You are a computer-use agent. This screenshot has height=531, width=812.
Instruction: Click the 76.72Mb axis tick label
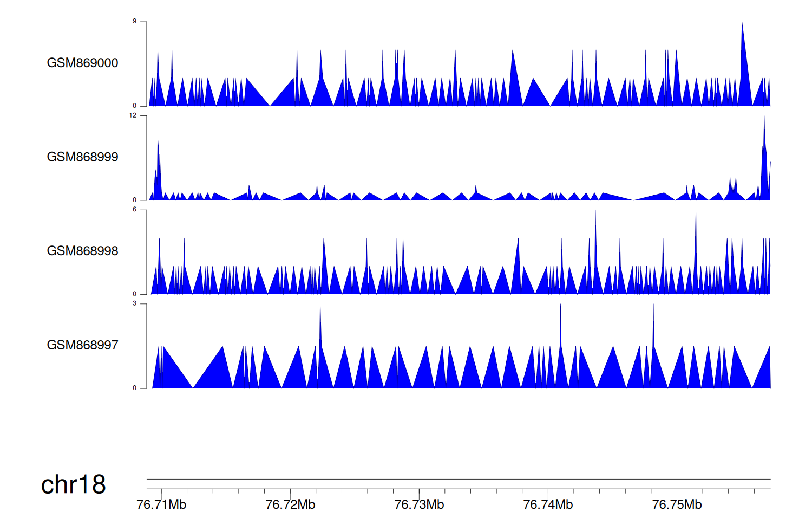point(290,505)
